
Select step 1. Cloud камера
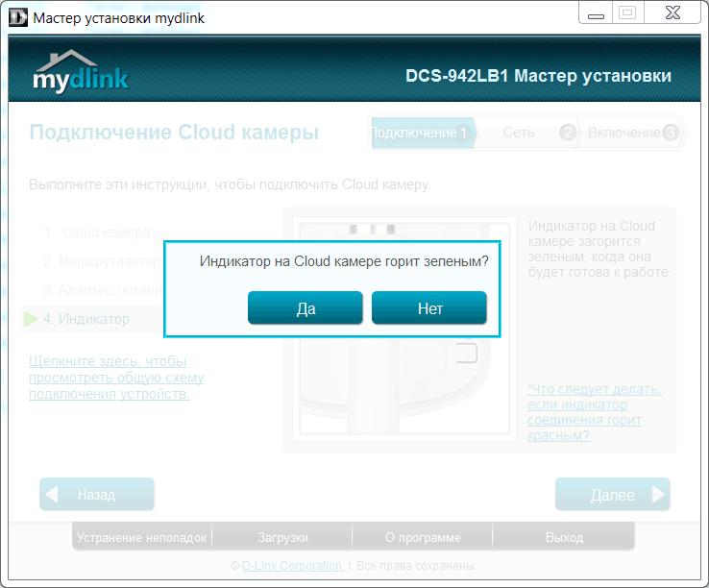(x=97, y=233)
